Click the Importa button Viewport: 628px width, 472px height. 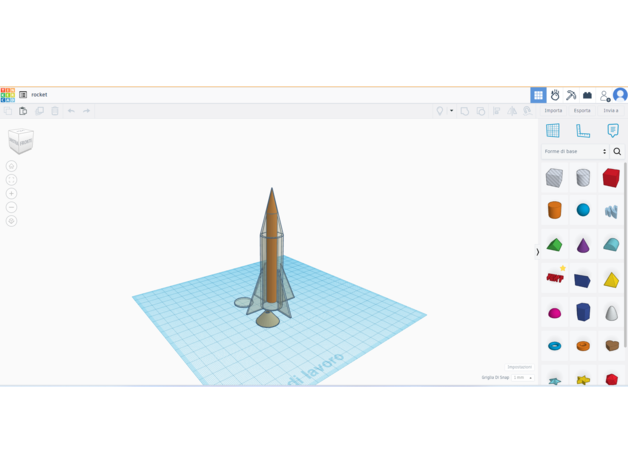point(553,111)
